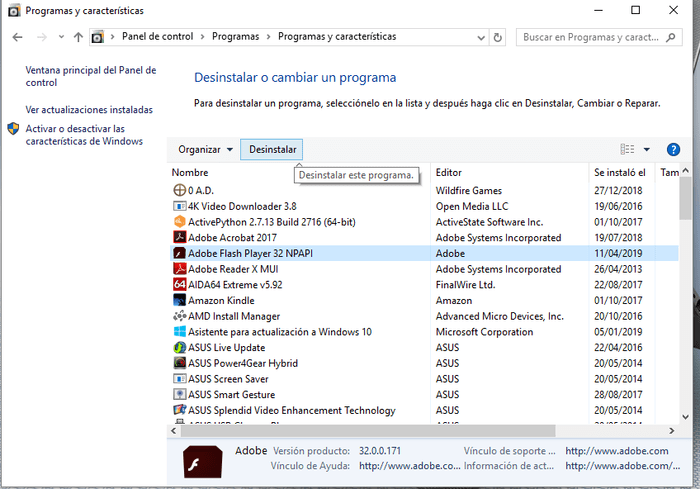Screen dimensions: 700x489
Task: Click Panel de control breadcrumb
Action: tap(158, 37)
